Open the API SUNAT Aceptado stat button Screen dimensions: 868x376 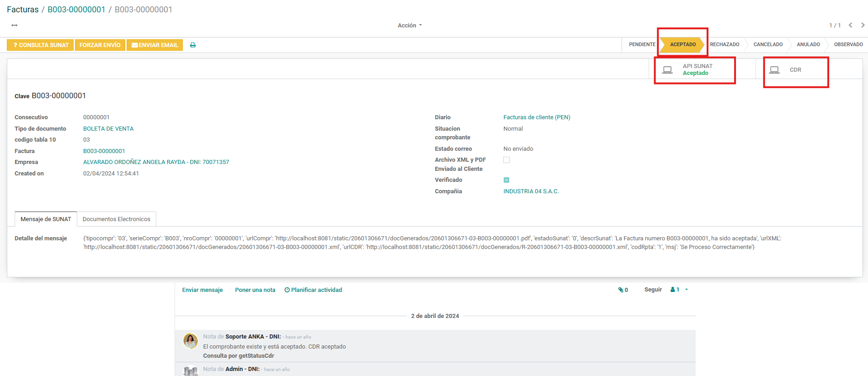coord(694,70)
